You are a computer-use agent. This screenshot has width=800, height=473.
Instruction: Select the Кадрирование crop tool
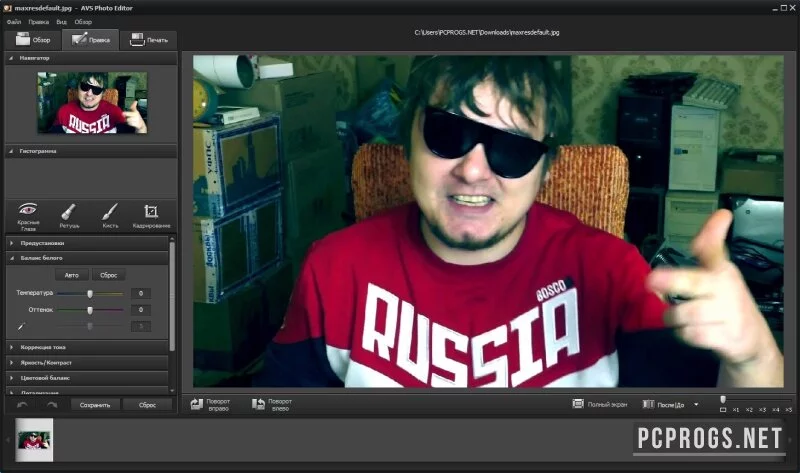pos(151,216)
